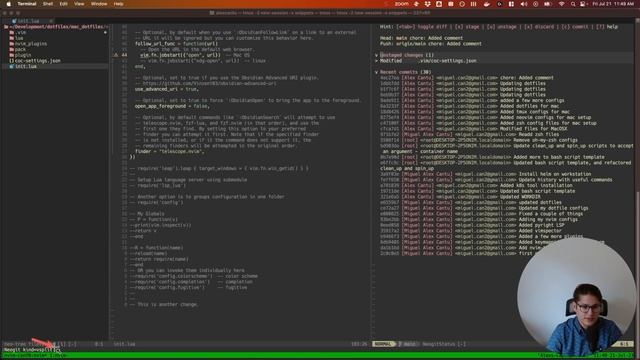Click the 'Unstaged changes (1)' heading
640x360 pixels.
point(407,55)
